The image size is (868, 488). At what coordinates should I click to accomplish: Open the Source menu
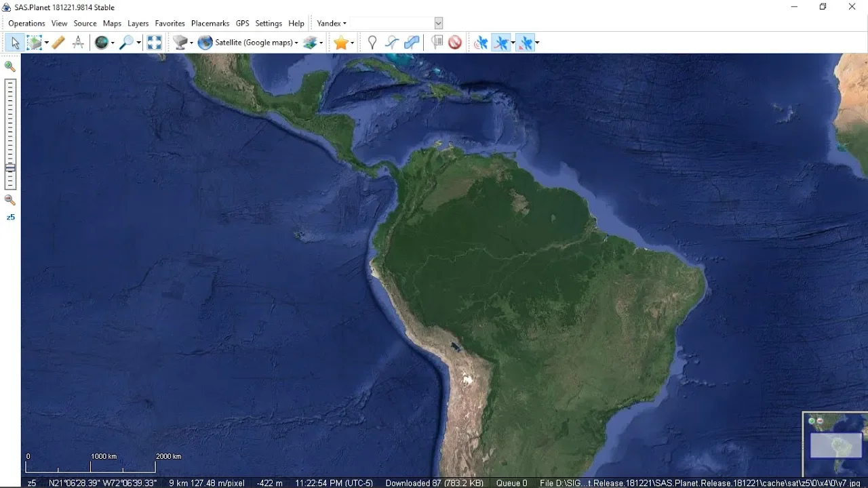click(85, 23)
